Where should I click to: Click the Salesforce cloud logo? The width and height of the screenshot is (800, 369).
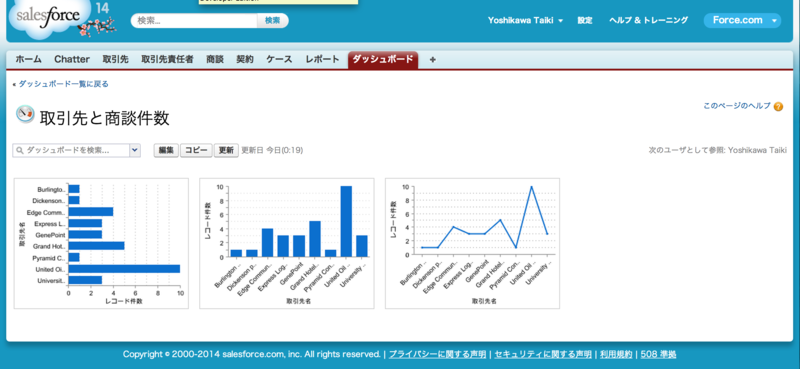click(48, 18)
